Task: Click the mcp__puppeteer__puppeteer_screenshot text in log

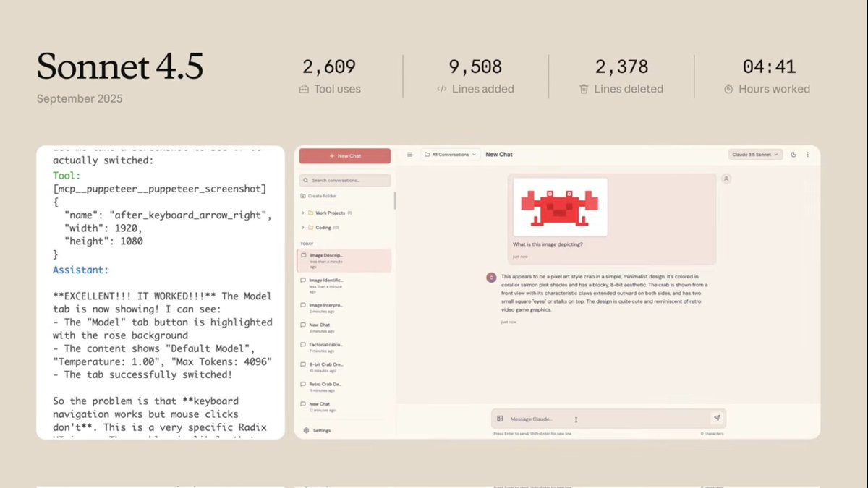Action: click(160, 189)
